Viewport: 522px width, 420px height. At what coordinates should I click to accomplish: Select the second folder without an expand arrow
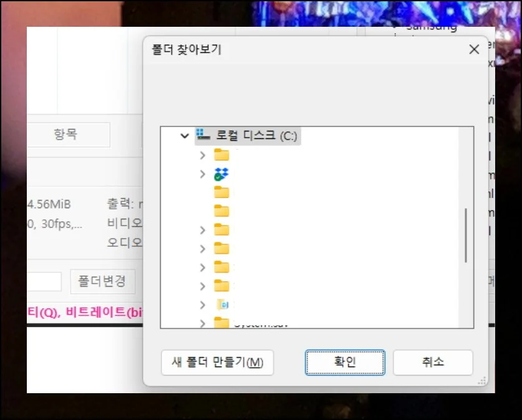[x=221, y=211]
